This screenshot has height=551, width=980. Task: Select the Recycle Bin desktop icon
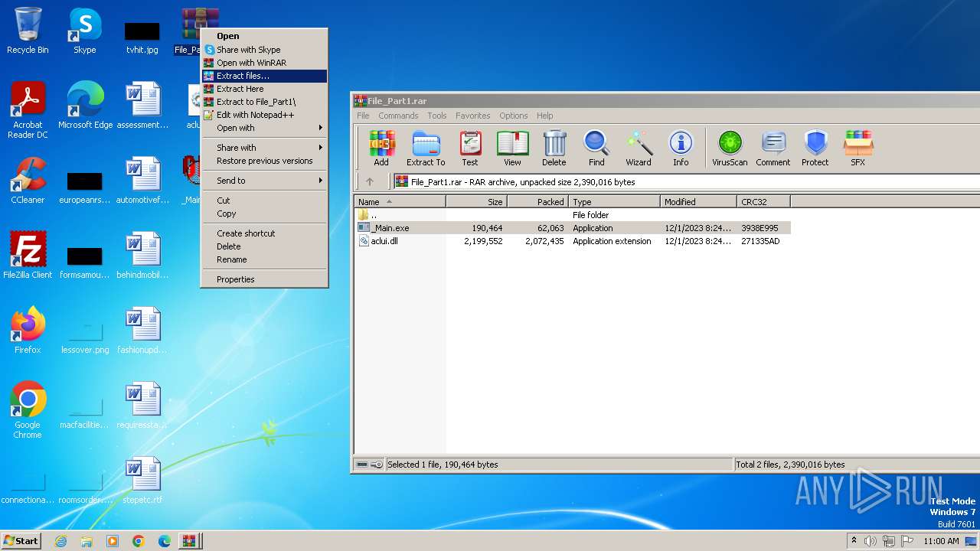point(28,31)
